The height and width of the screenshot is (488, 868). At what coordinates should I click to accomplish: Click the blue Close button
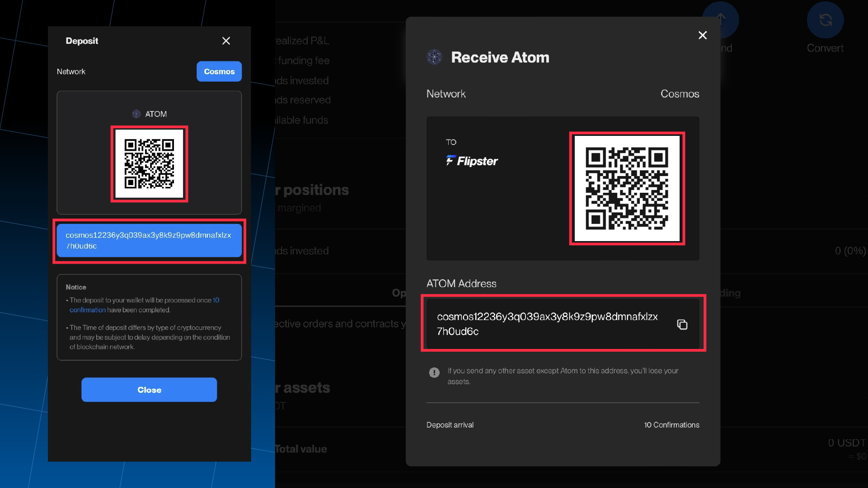tap(149, 390)
